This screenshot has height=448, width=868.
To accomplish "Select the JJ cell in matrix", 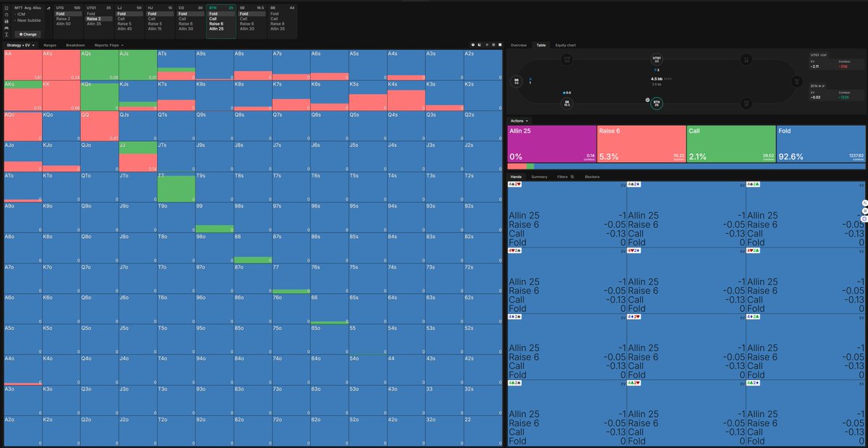I will [x=137, y=156].
